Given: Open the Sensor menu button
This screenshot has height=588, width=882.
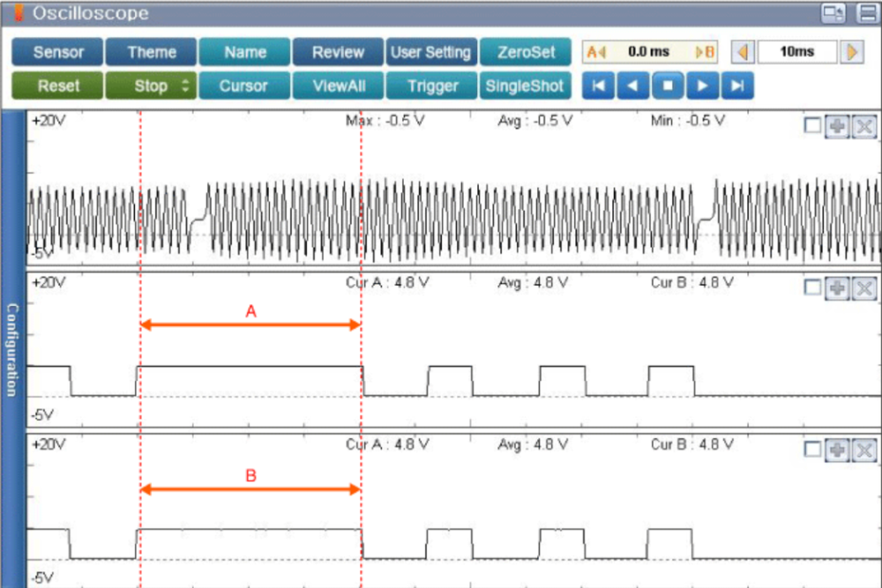Looking at the screenshot, I should (x=56, y=52).
